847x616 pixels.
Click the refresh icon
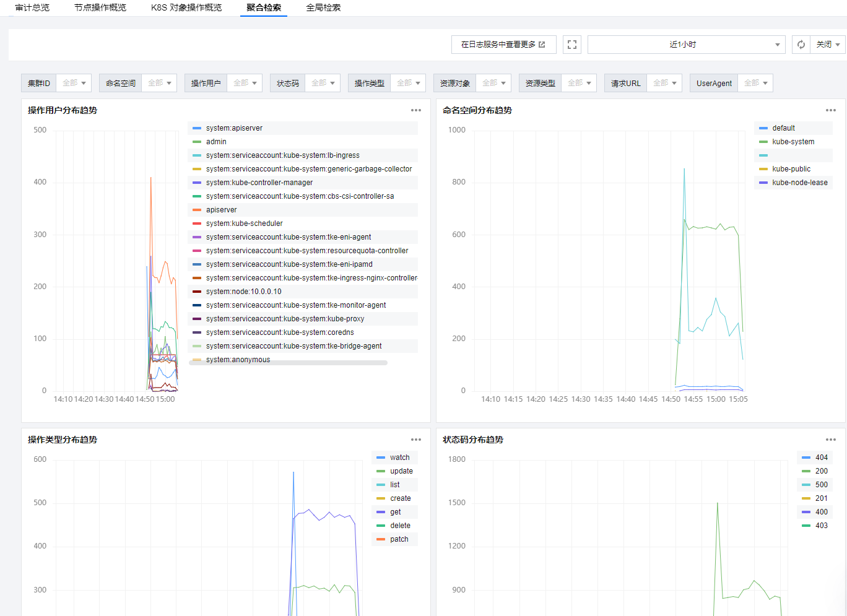tap(801, 45)
